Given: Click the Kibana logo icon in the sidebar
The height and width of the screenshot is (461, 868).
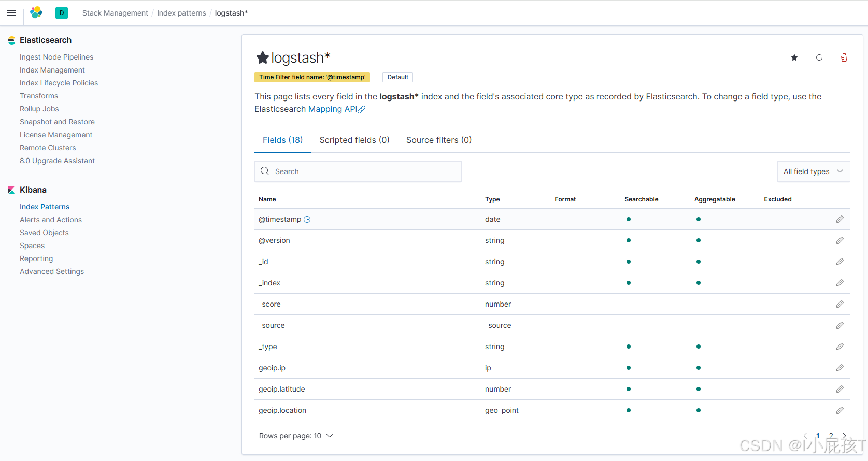Looking at the screenshot, I should coord(11,190).
